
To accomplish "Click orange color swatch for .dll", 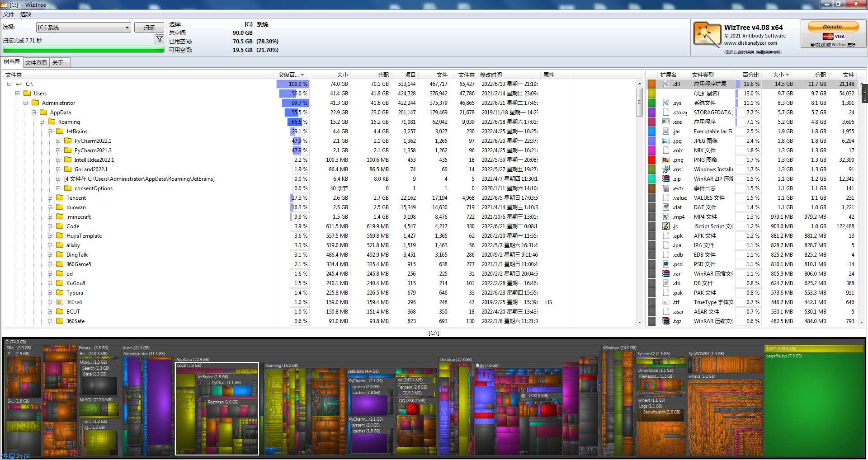I will coord(652,84).
